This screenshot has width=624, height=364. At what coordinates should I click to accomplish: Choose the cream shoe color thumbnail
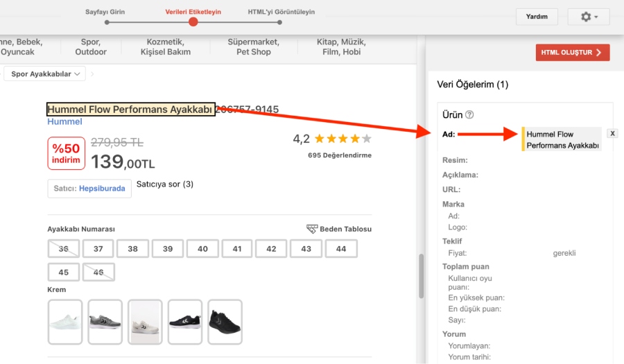[145, 322]
